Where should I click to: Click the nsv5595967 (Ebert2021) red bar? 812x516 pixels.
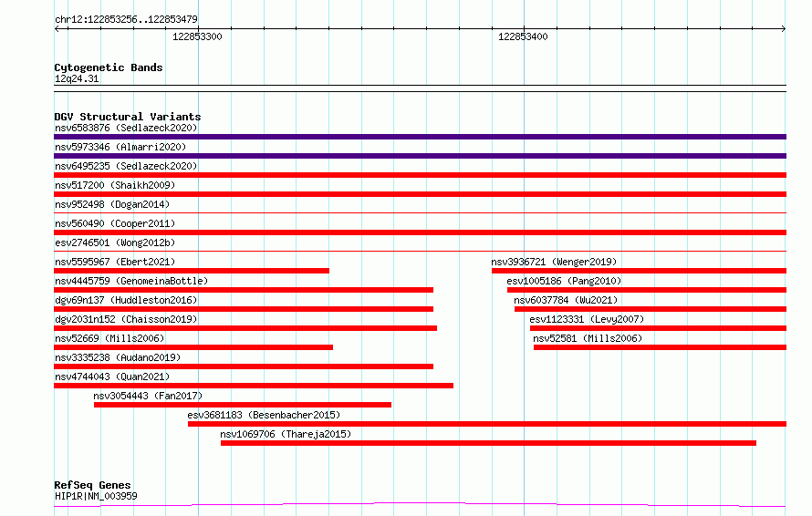(x=192, y=271)
